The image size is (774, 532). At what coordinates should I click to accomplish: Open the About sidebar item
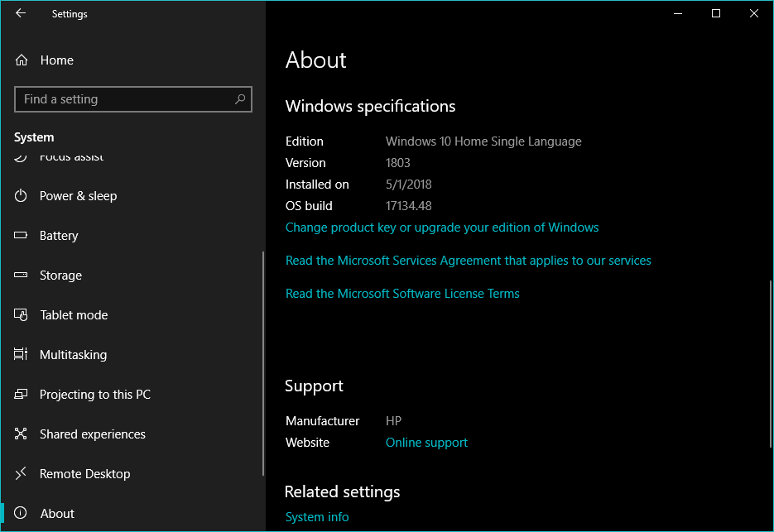click(57, 514)
